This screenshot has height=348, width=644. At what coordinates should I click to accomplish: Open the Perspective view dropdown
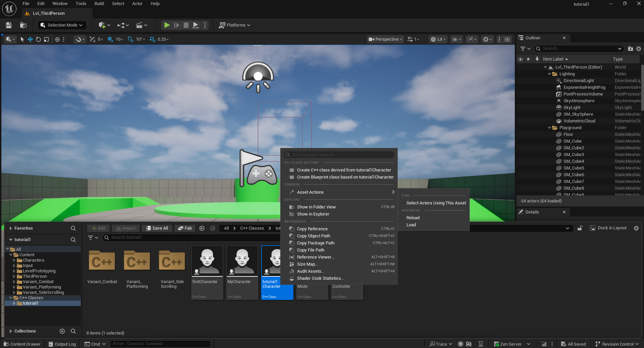(x=385, y=39)
